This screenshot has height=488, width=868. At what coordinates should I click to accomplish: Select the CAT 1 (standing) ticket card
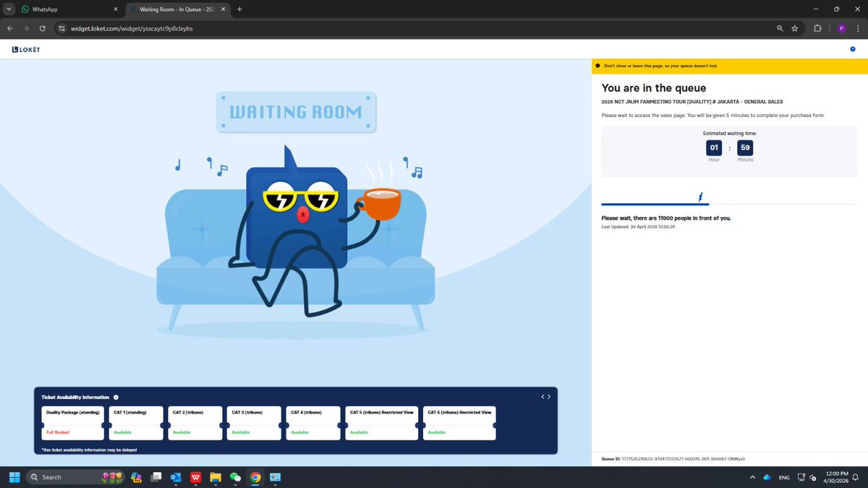point(136,423)
